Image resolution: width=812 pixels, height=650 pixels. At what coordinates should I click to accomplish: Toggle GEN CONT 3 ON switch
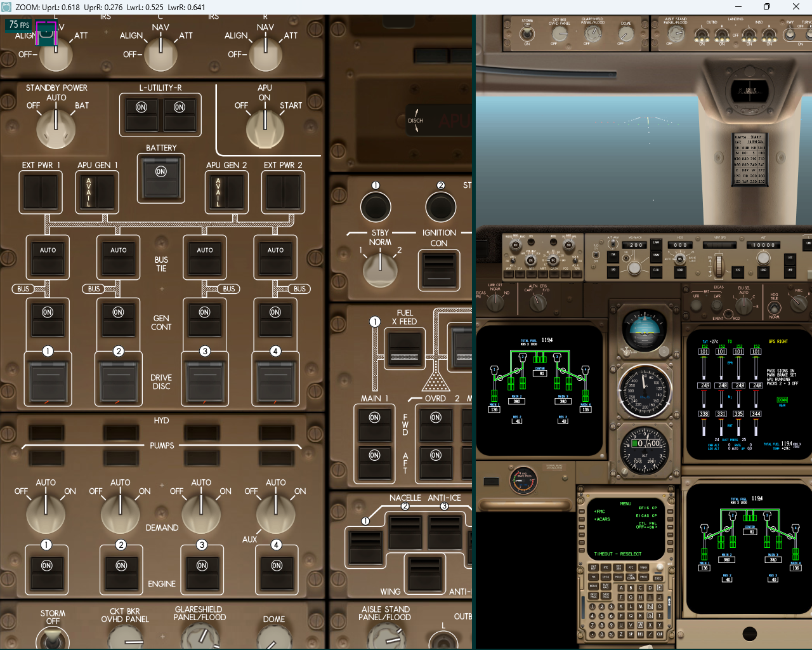click(x=204, y=319)
